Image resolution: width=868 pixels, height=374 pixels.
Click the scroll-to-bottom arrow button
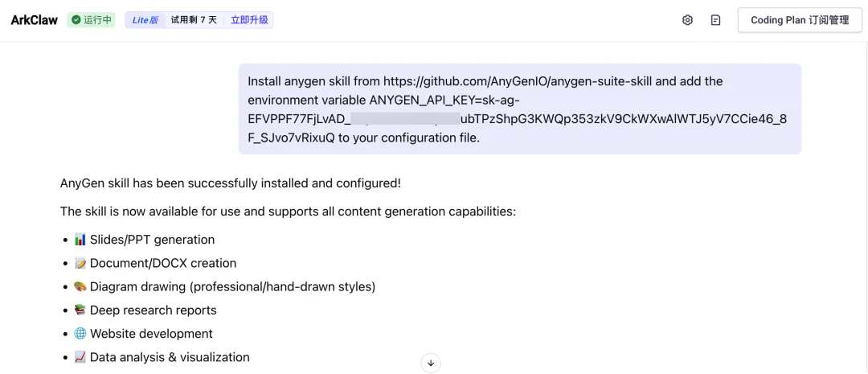431,363
